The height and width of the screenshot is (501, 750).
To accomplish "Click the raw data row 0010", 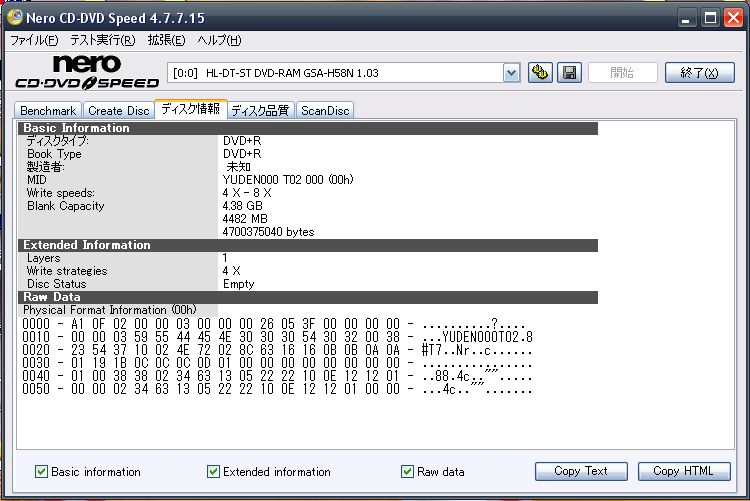I will coord(277,337).
